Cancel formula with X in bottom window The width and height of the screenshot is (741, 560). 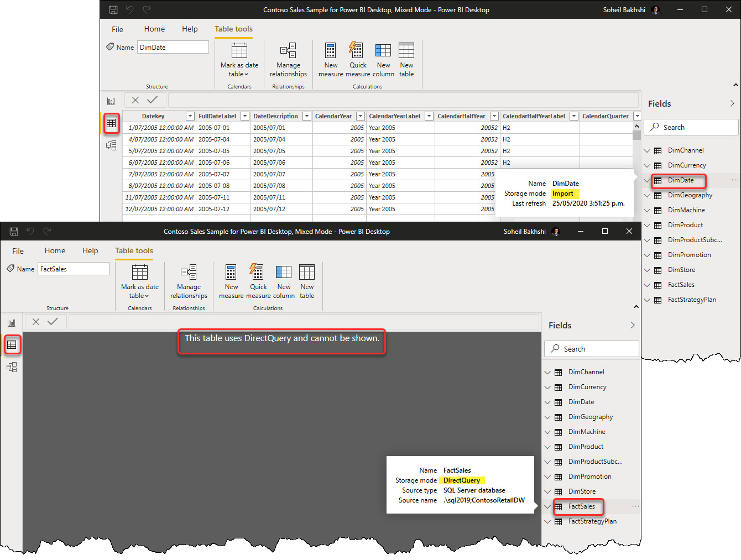tap(35, 322)
